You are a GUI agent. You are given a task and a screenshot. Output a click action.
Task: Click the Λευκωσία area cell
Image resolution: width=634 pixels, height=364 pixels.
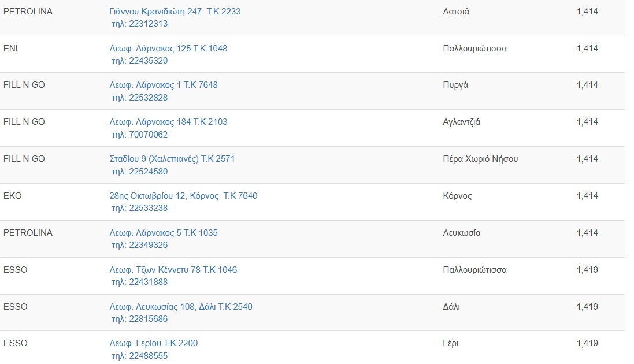coord(461,233)
